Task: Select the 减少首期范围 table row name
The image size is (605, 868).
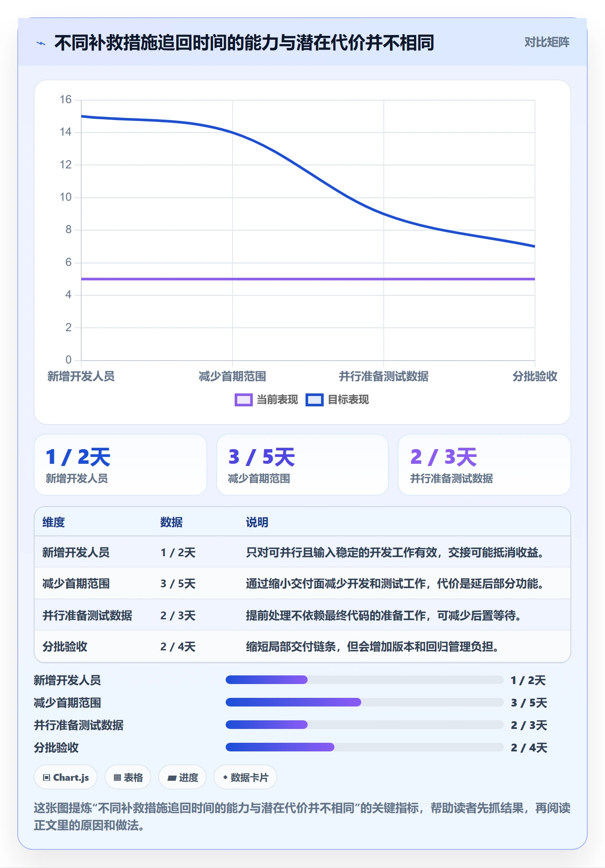Action: (x=76, y=584)
